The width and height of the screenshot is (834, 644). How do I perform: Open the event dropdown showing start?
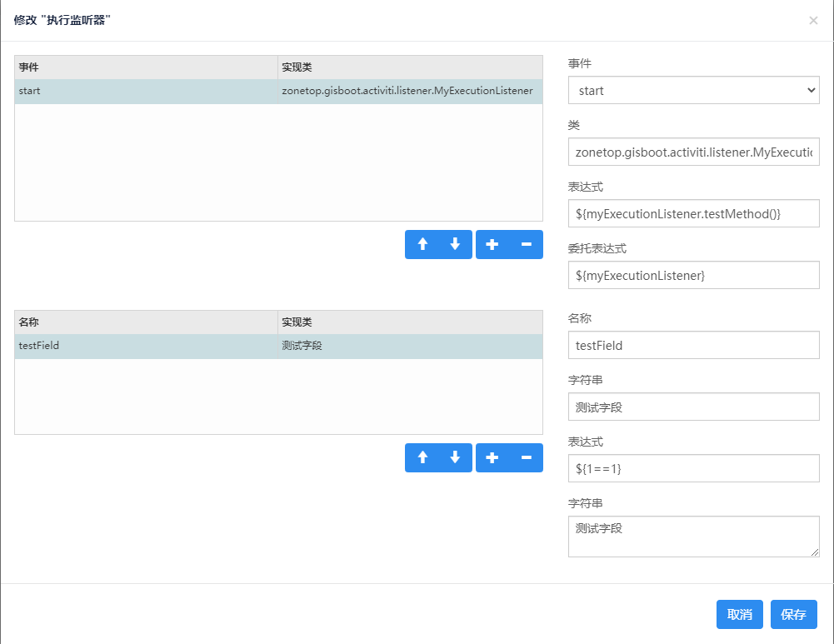[x=693, y=90]
